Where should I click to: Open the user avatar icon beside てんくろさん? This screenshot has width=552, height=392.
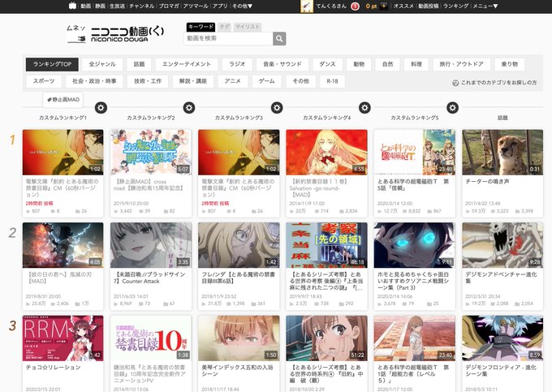(307, 6)
